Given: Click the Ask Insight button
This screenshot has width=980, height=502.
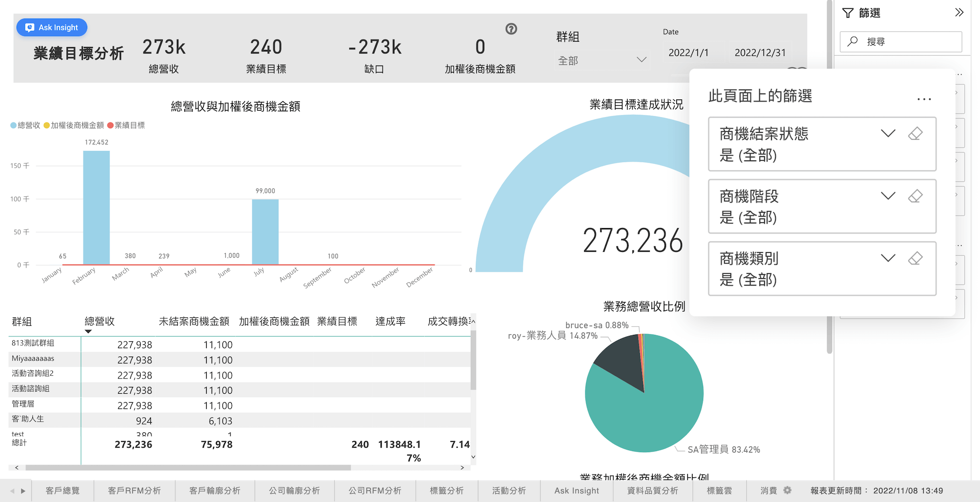Looking at the screenshot, I should tap(52, 27).
